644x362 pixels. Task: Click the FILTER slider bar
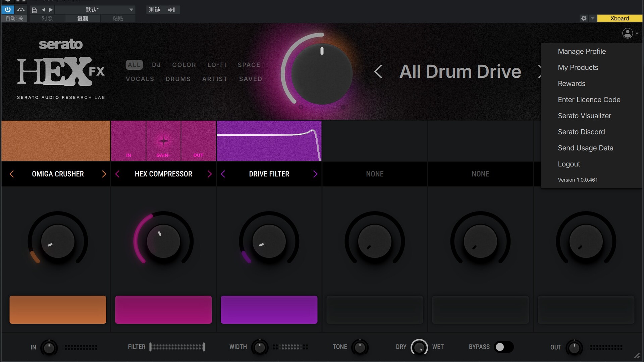pos(177,347)
